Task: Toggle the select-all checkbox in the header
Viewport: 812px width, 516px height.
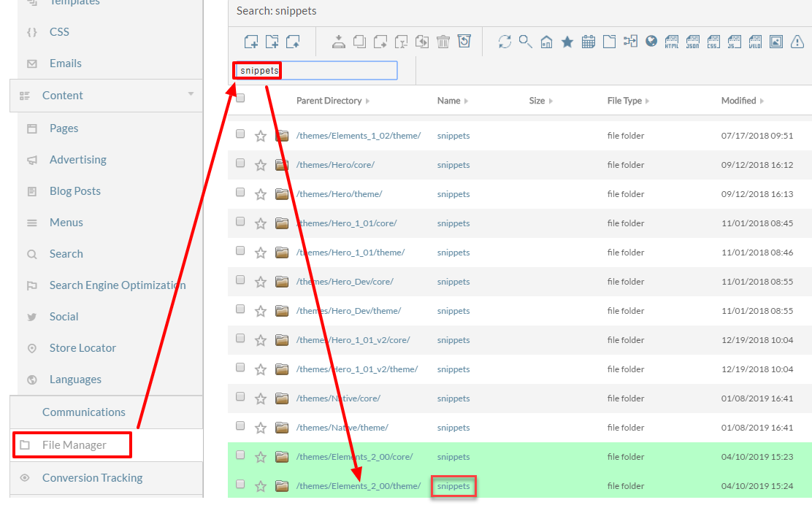Action: pyautogui.click(x=240, y=99)
